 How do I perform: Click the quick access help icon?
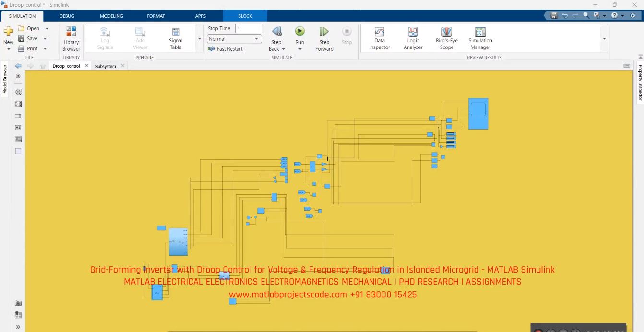[x=614, y=15]
